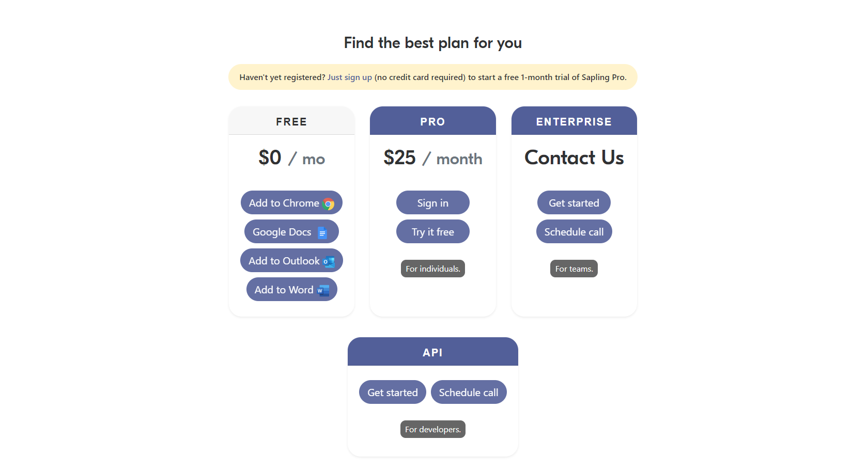Open the Google Docs add-on button
868x471 pixels.
click(291, 231)
